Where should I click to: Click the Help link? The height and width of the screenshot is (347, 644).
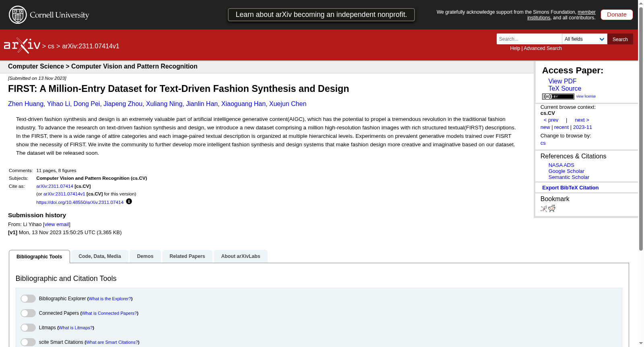point(515,48)
